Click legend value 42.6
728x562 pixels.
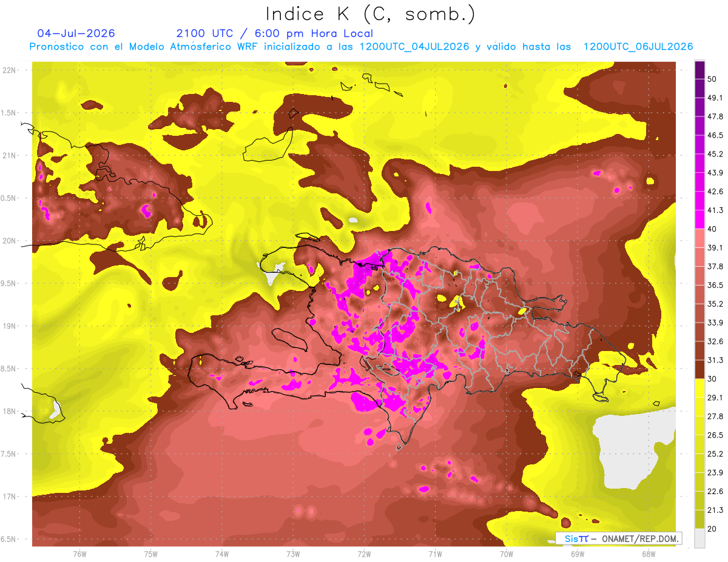715,192
